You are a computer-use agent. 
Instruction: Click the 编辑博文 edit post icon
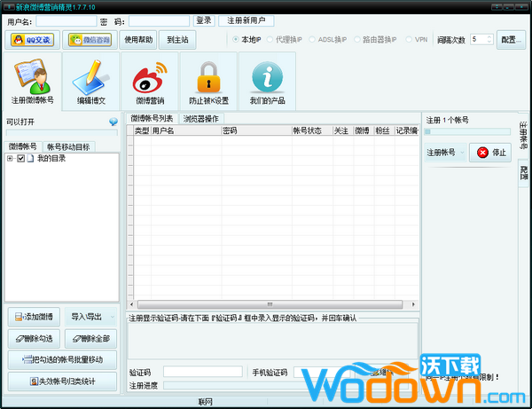click(91, 82)
